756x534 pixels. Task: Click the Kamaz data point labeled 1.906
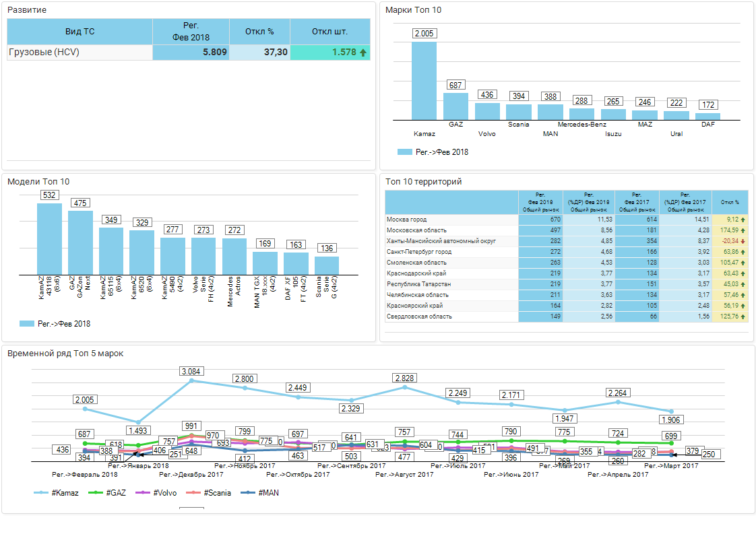pos(671,411)
